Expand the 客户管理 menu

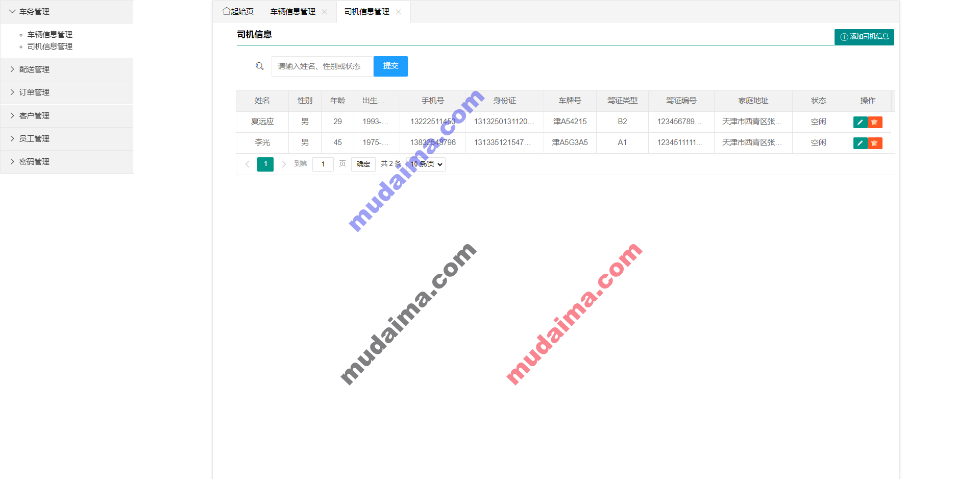click(67, 116)
